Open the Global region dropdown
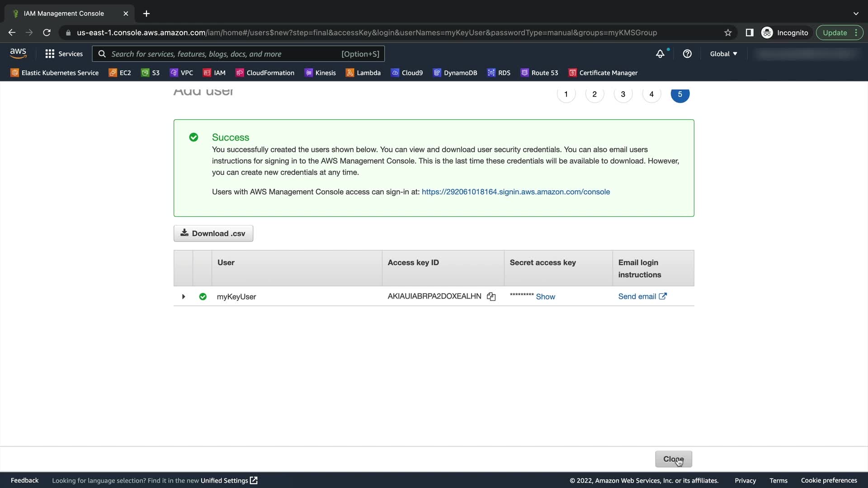868x488 pixels. (723, 54)
